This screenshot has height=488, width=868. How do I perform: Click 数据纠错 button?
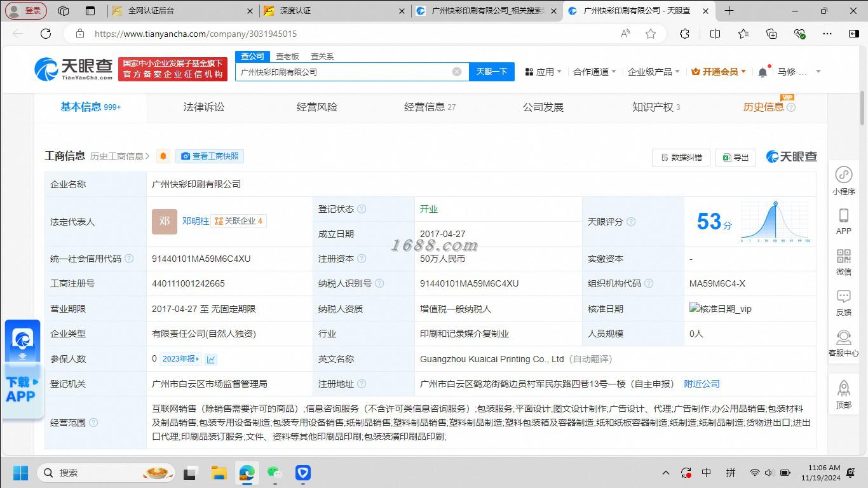point(681,157)
